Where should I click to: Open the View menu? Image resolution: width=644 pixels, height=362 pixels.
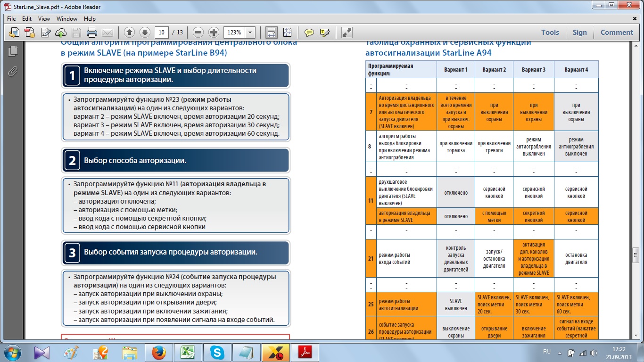pos(44,19)
